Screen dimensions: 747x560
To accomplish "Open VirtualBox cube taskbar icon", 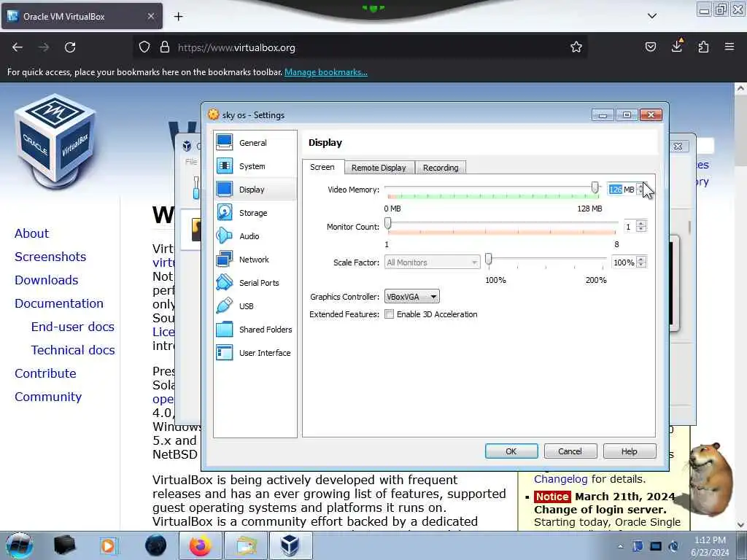I will point(290,545).
